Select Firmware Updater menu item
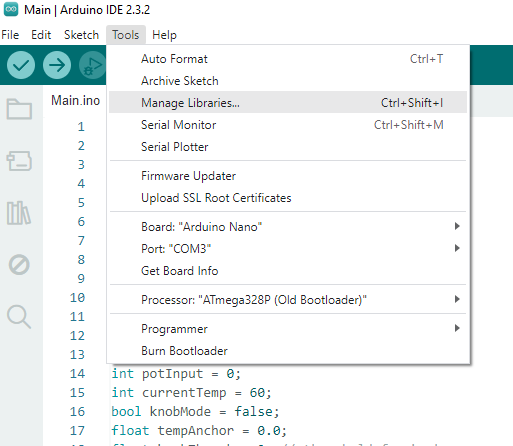Screen dimensions: 513x446 point(288,176)
